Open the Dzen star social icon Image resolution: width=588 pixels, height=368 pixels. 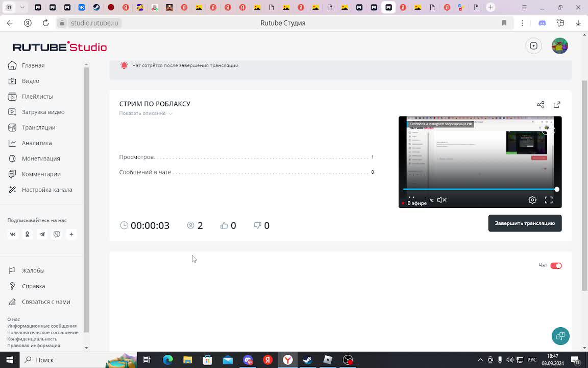click(x=71, y=234)
